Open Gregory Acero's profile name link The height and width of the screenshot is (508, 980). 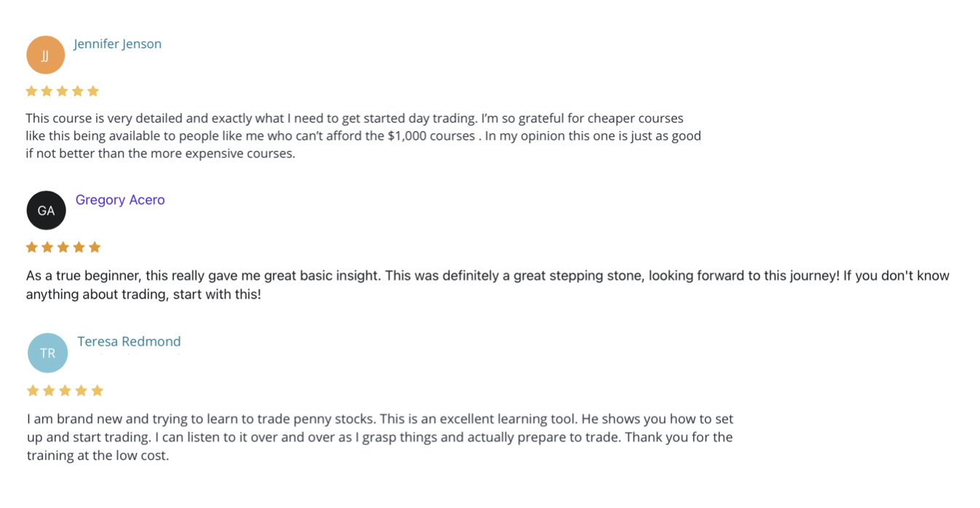point(120,199)
